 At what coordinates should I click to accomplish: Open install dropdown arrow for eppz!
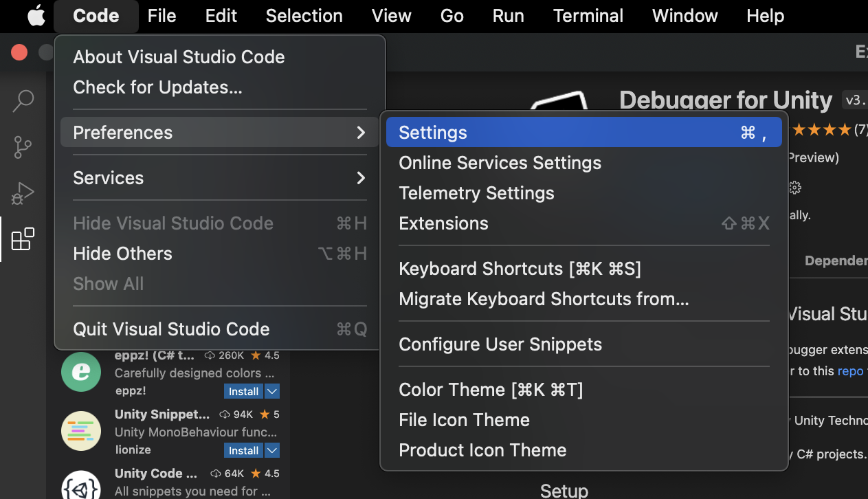click(x=272, y=391)
